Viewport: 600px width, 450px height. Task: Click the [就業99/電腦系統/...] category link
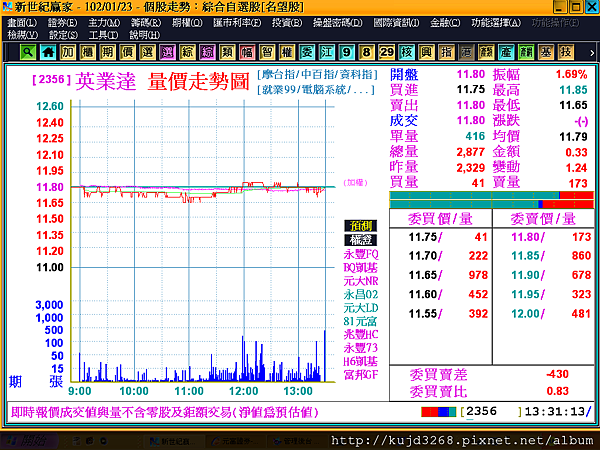point(316,90)
